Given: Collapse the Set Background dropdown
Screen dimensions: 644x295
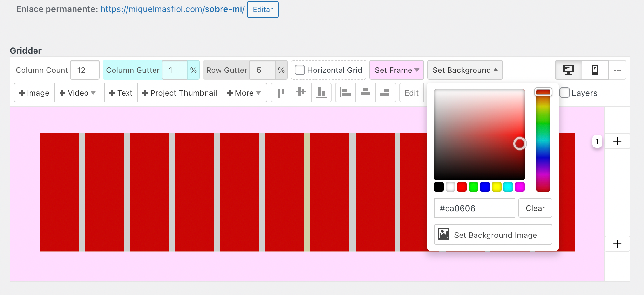Looking at the screenshot, I should point(465,70).
